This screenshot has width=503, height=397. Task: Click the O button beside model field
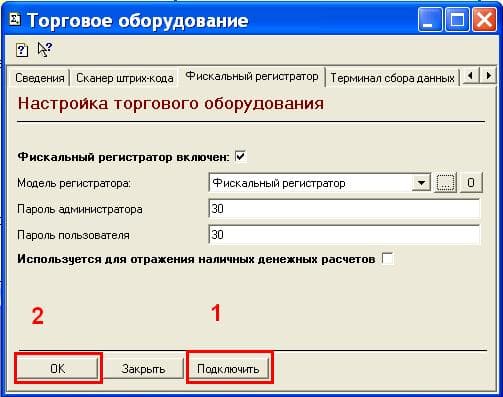[471, 183]
